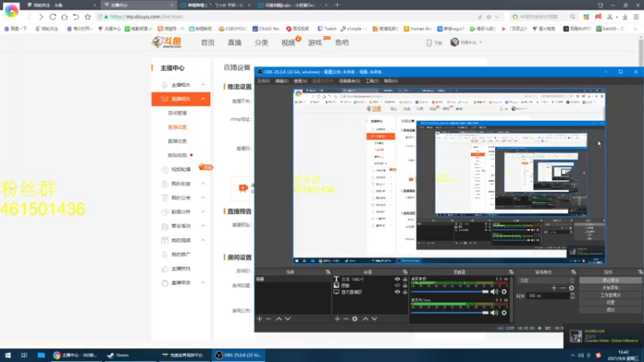Pop out the scenes dock panel icon
The width and height of the screenshot is (644, 362).
click(328, 272)
